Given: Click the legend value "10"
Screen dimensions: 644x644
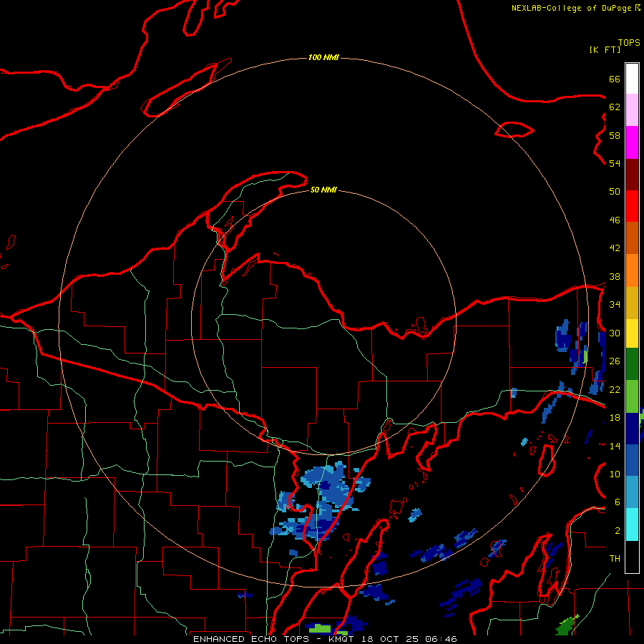Looking at the screenshot, I should (x=615, y=474).
